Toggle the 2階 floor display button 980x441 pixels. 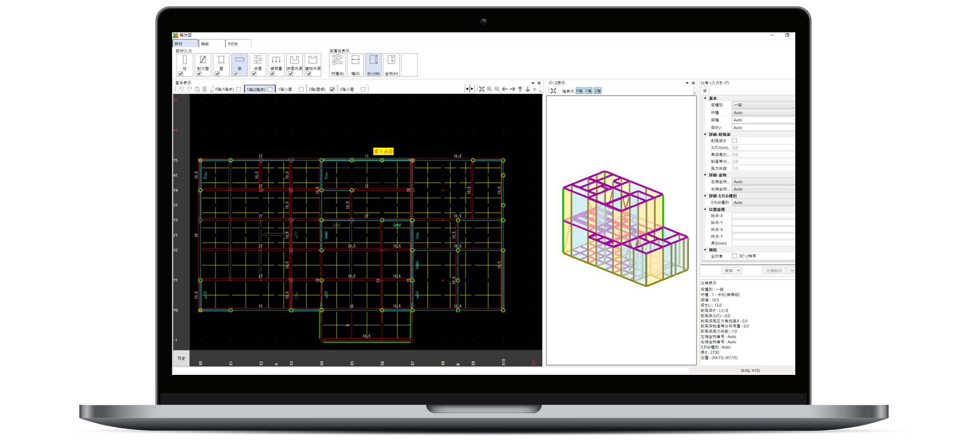[597, 91]
